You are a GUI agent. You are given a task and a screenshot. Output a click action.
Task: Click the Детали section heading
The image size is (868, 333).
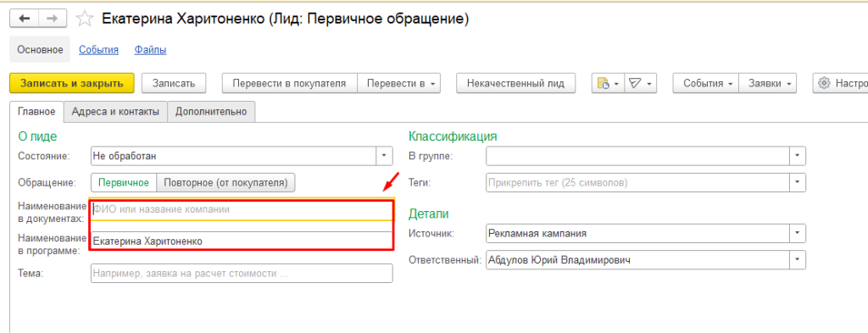pos(428,214)
